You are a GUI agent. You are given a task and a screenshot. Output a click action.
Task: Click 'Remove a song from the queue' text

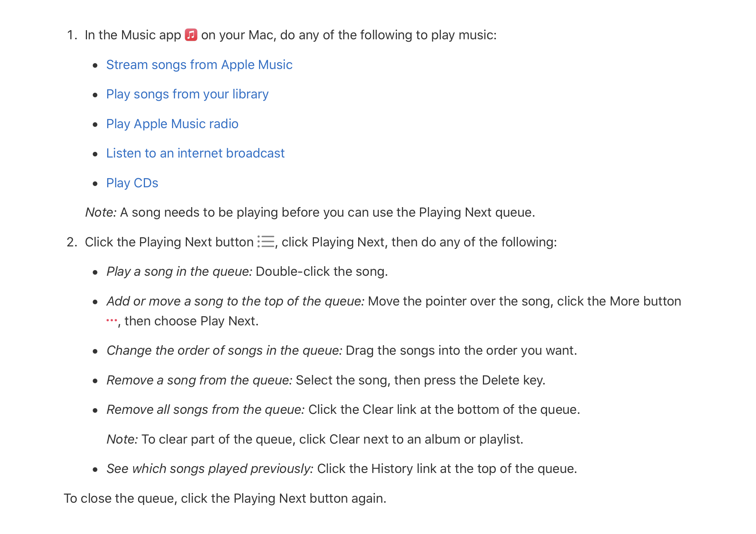click(199, 380)
